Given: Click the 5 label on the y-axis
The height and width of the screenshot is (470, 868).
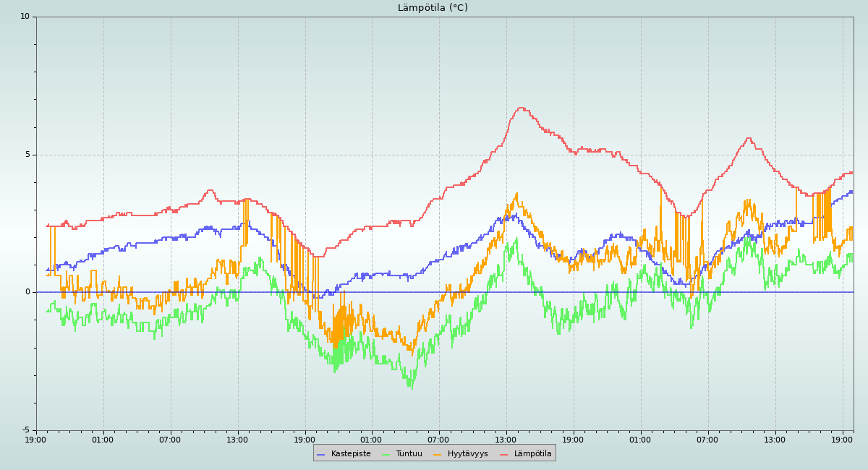Looking at the screenshot, I should (27, 155).
